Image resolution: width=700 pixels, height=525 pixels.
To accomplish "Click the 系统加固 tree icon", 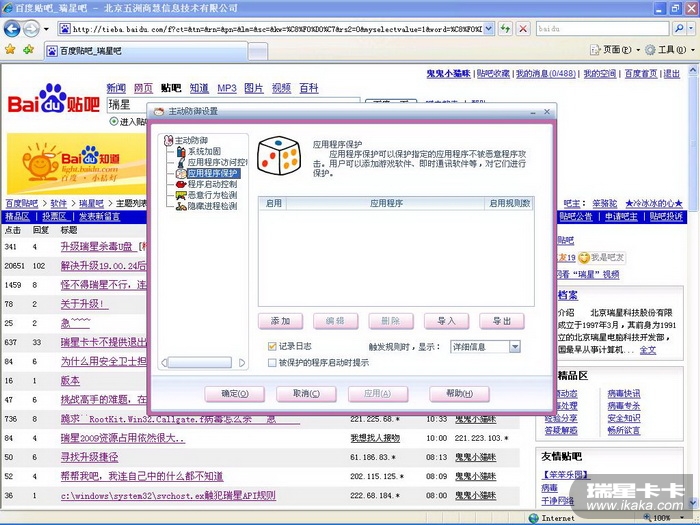I will click(181, 151).
